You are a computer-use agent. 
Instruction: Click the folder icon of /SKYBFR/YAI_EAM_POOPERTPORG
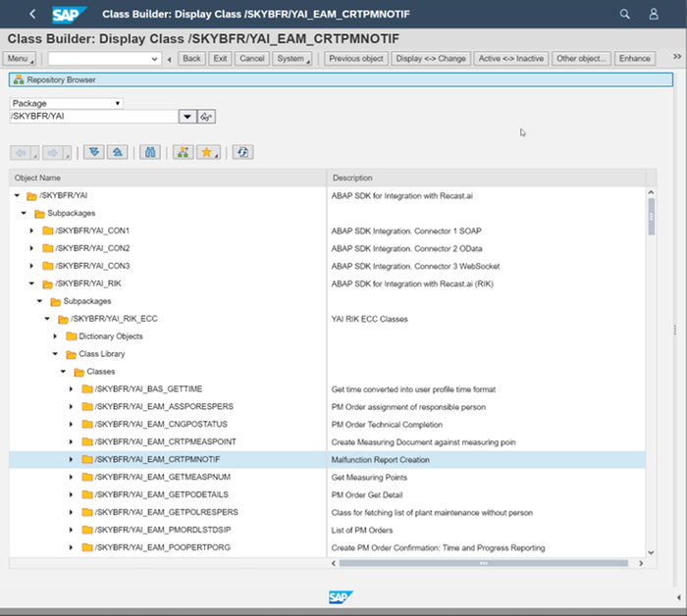click(x=87, y=547)
